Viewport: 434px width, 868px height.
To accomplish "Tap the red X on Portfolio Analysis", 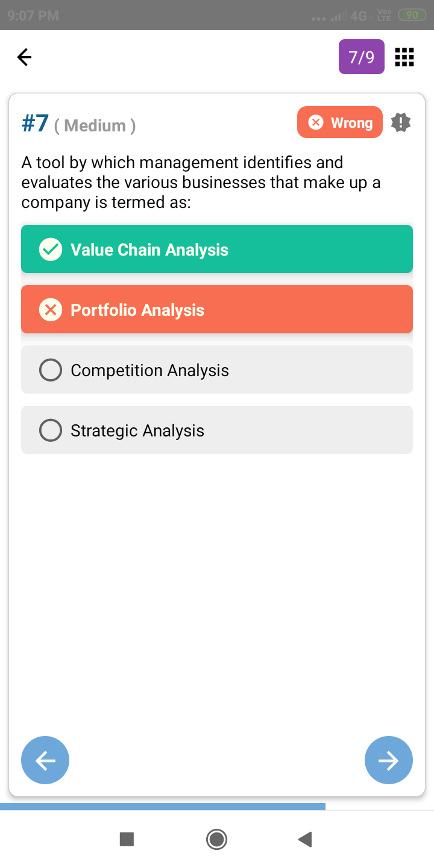I will [x=51, y=310].
